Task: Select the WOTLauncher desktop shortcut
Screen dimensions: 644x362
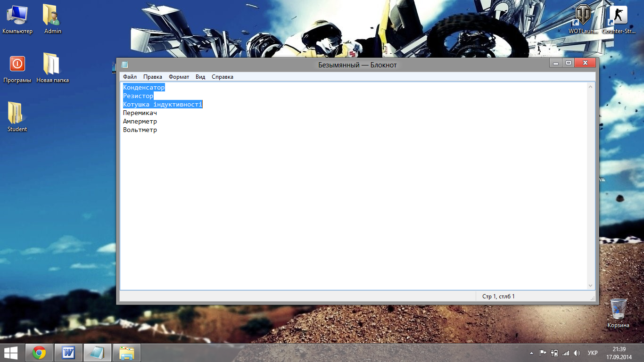Action: click(583, 19)
